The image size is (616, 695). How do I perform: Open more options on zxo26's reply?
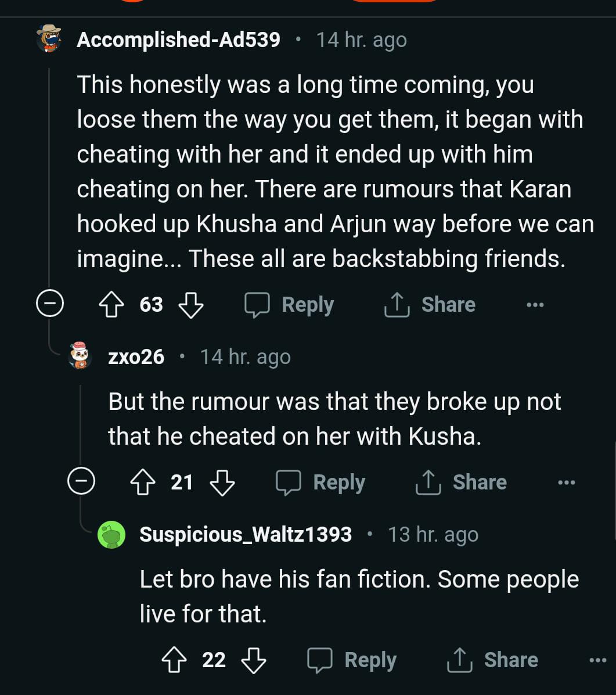click(x=566, y=482)
